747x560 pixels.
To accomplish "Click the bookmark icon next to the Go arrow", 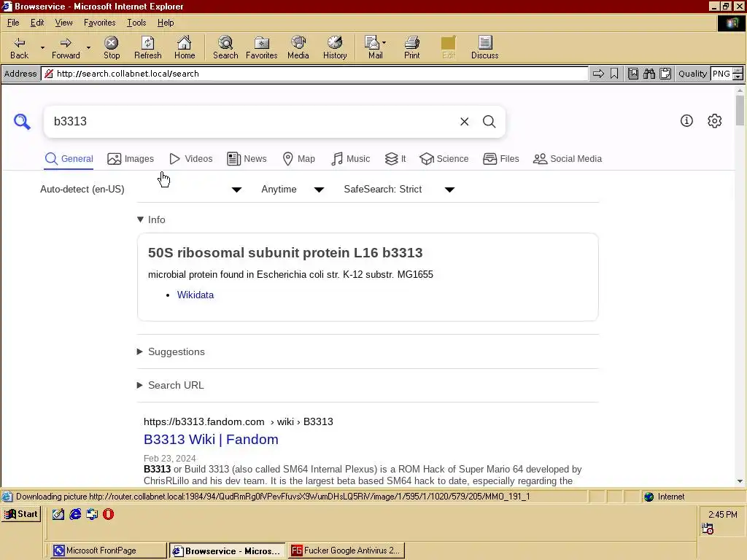I will click(x=614, y=74).
